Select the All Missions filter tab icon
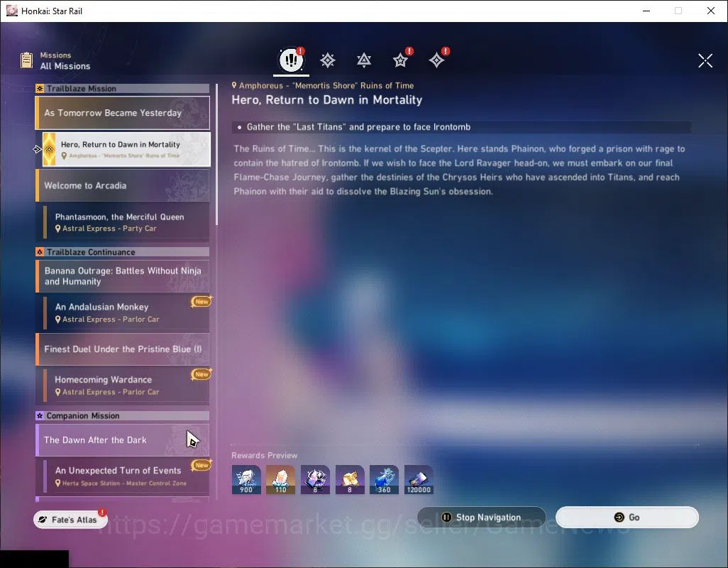The image size is (728, 568). [x=291, y=60]
